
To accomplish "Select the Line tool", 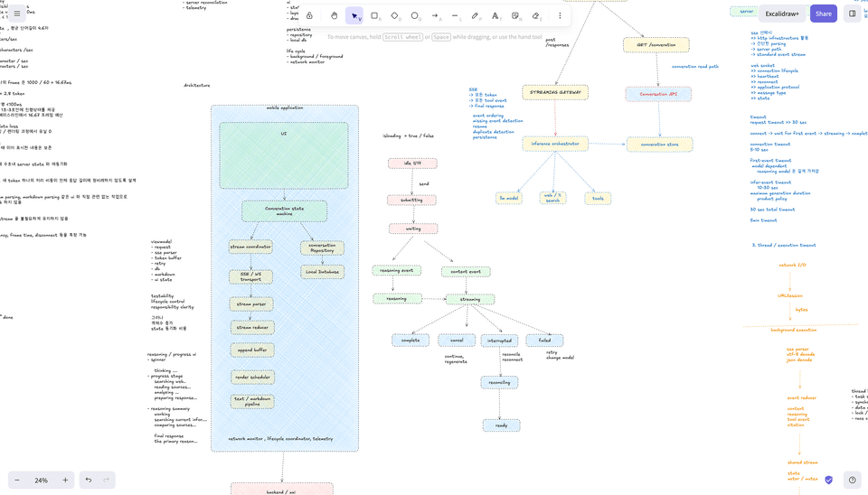I will click(x=455, y=15).
